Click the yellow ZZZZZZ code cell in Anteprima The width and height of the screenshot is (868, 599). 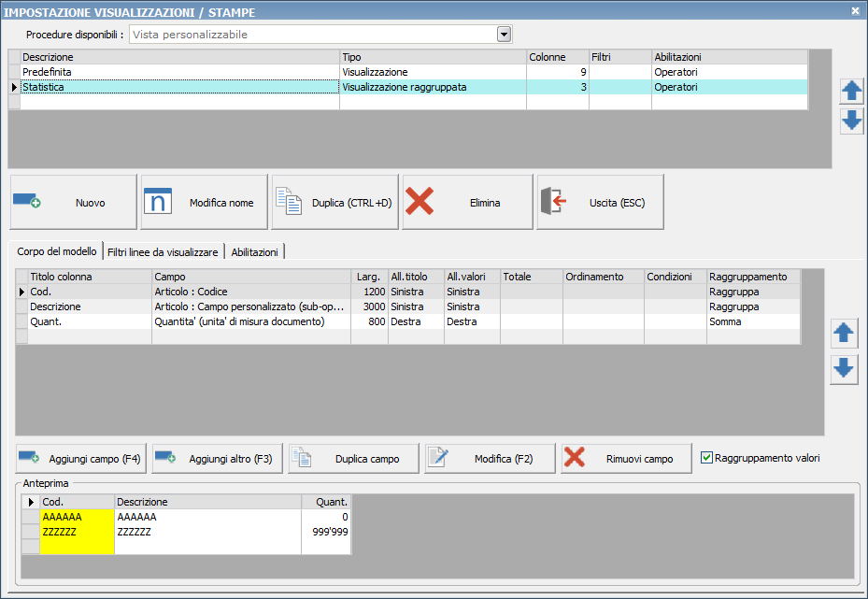coord(77,532)
